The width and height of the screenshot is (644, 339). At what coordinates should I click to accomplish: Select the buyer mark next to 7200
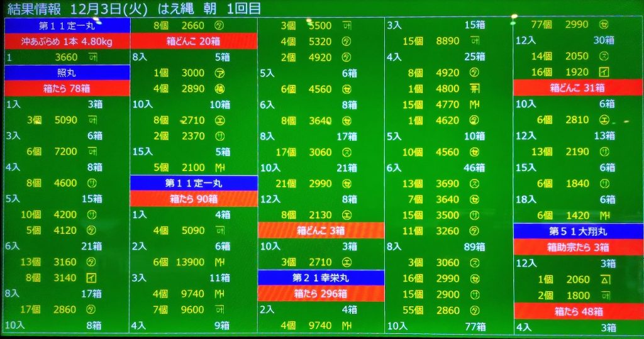tap(92, 152)
